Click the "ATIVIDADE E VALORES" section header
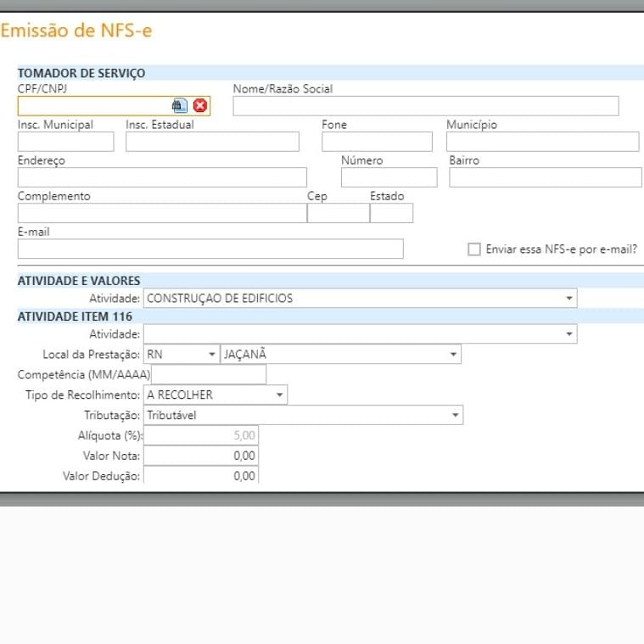 tap(79, 281)
